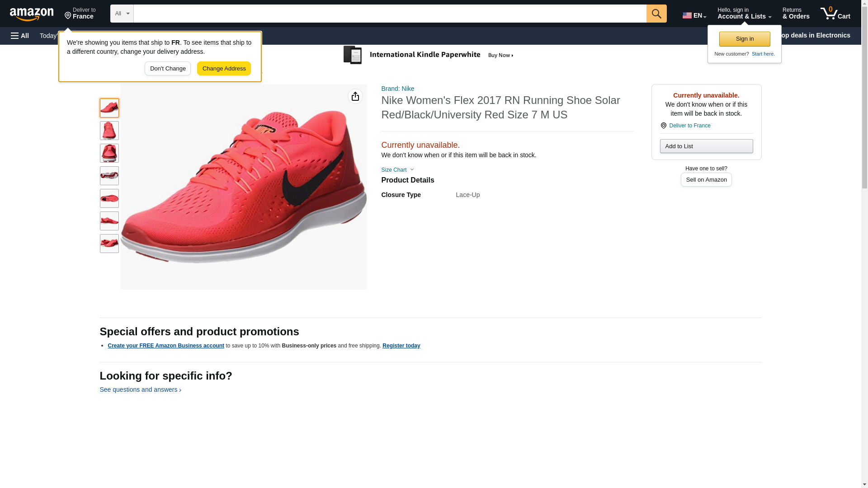Go to Amazon home via logo
Screen dimensions: 868x488
click(32, 14)
